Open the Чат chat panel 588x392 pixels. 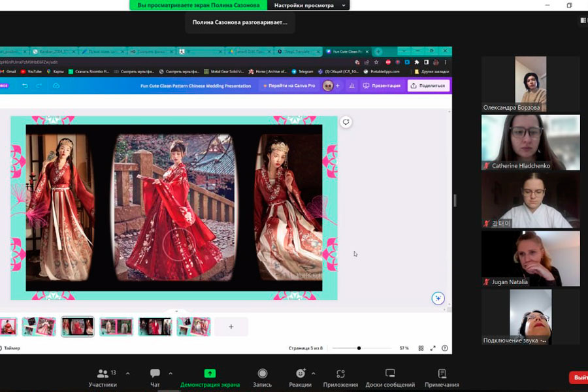coord(155,377)
